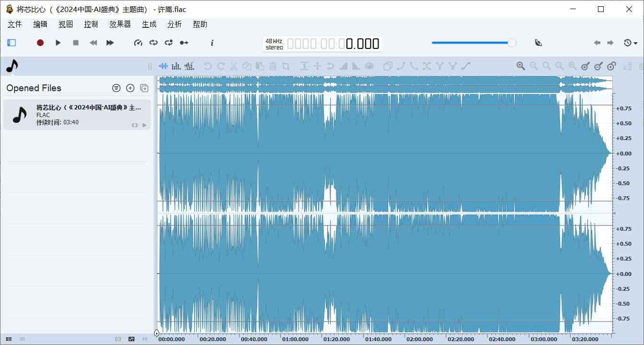Redo the last edit
This screenshot has height=345, width=644.
221,66
